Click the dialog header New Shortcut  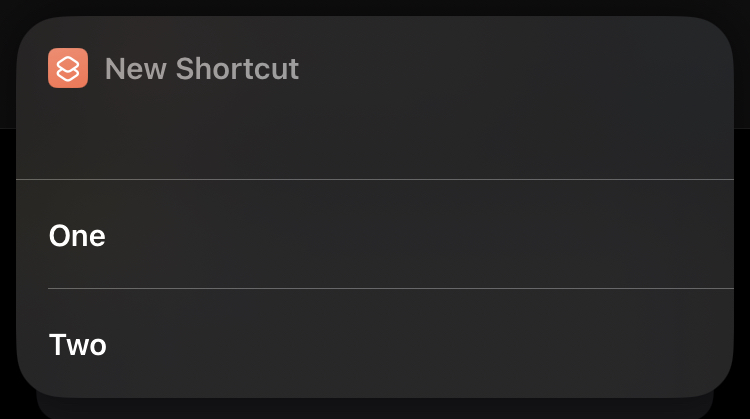pos(201,69)
